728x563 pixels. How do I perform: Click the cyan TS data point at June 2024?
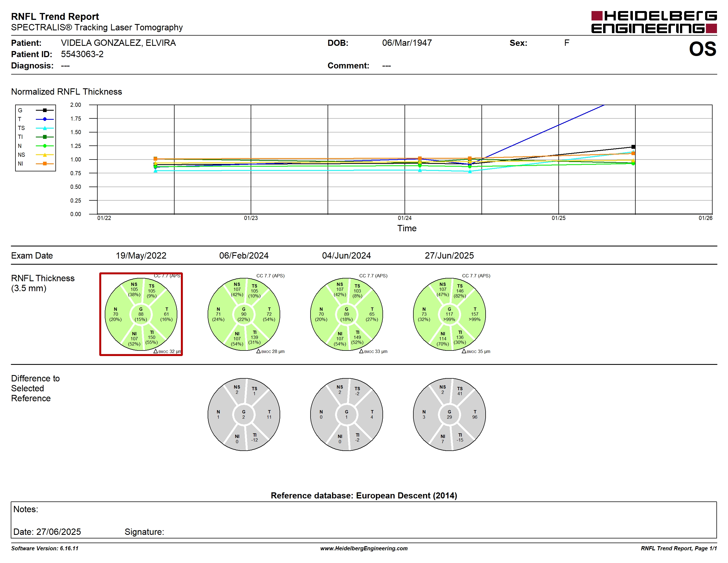pyautogui.click(x=470, y=171)
